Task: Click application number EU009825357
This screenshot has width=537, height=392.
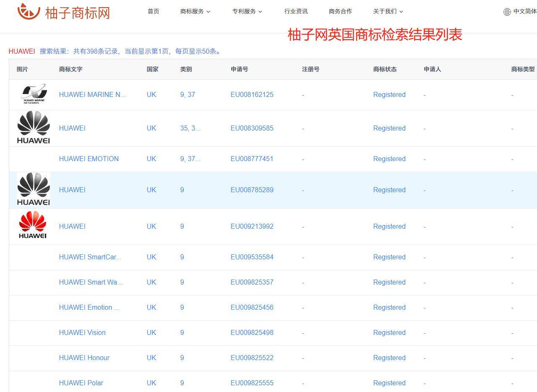Action: (252, 282)
